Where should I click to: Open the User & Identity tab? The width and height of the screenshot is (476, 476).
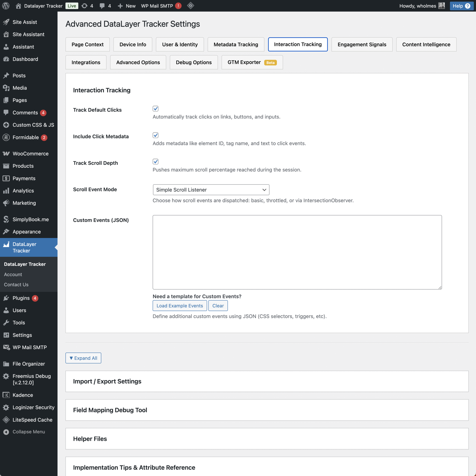point(180,44)
